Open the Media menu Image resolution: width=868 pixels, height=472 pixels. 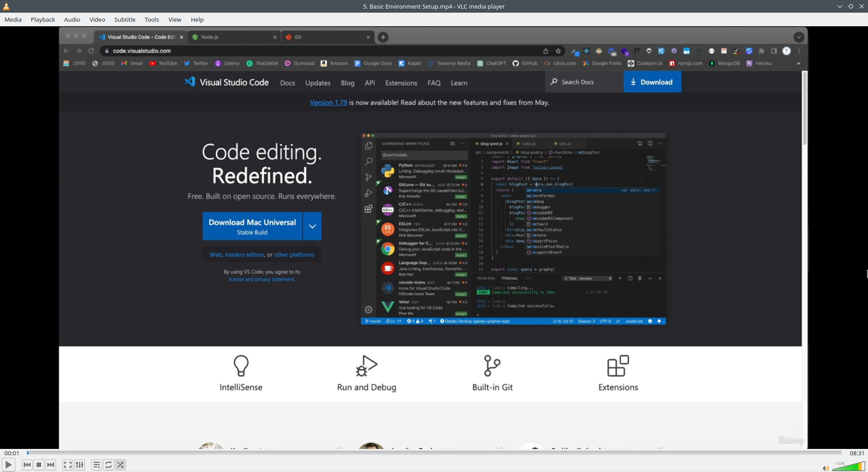click(x=13, y=19)
